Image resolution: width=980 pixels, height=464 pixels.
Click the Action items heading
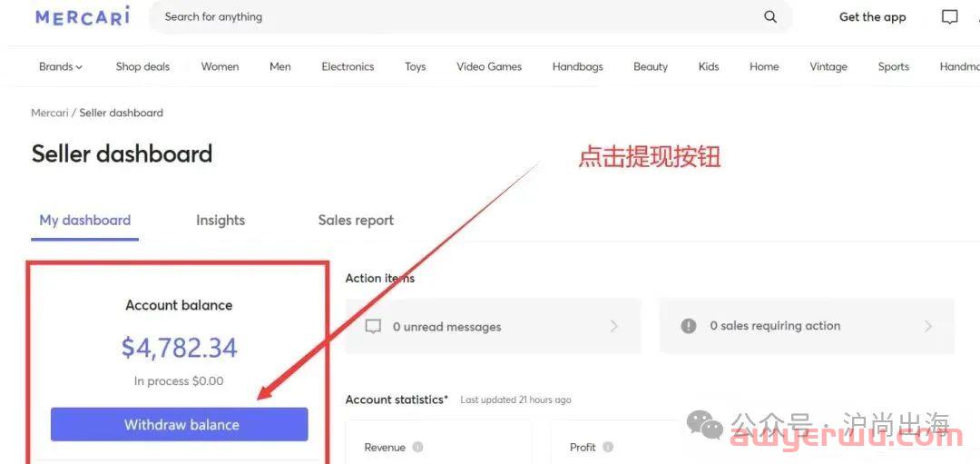point(380,278)
